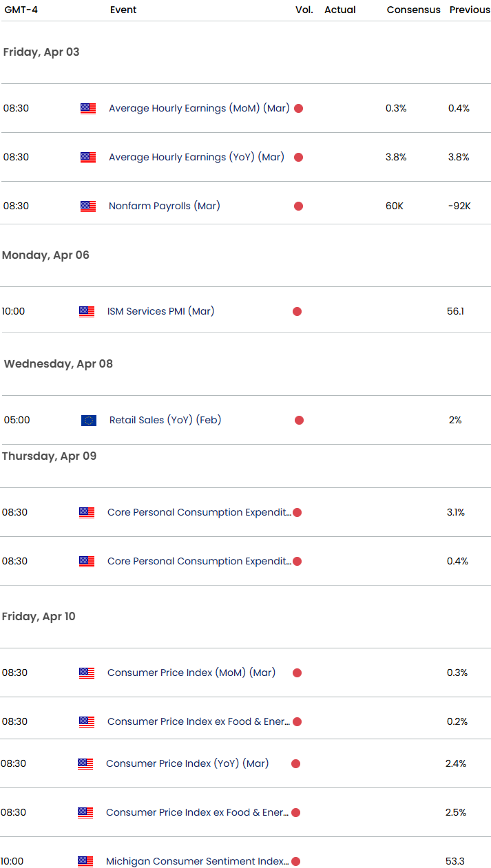Click the flag next to Michigan Consumer Sentiment
The image size is (491, 868).
click(85, 861)
